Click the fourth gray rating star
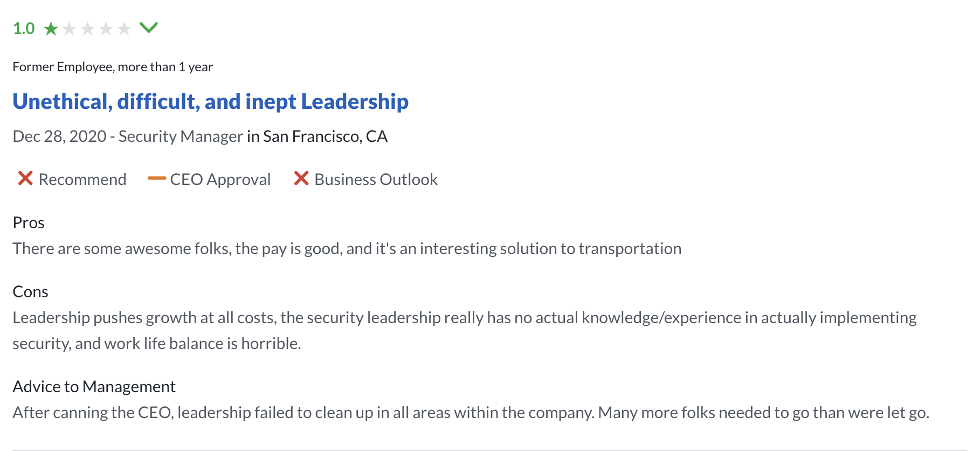 tap(106, 29)
